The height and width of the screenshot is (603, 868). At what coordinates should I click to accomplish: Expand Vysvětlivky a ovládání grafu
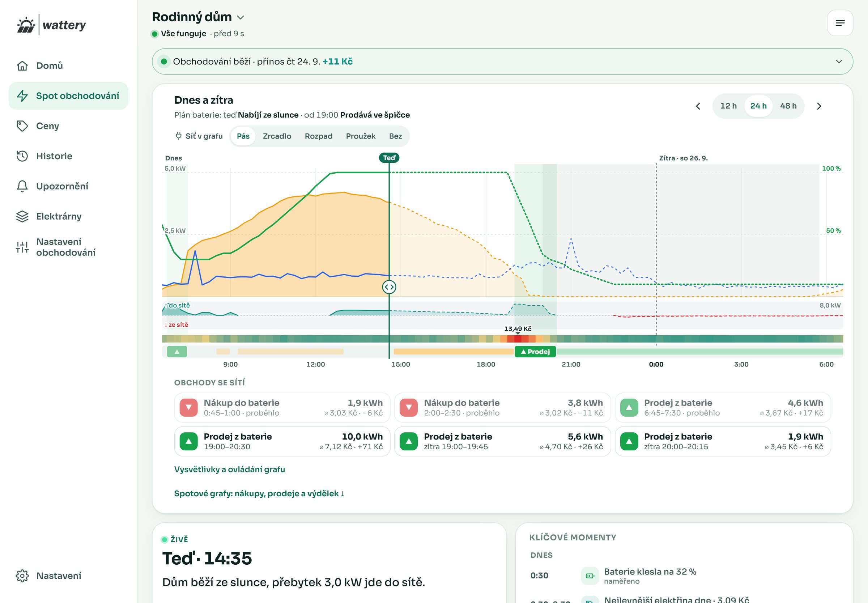click(x=229, y=469)
